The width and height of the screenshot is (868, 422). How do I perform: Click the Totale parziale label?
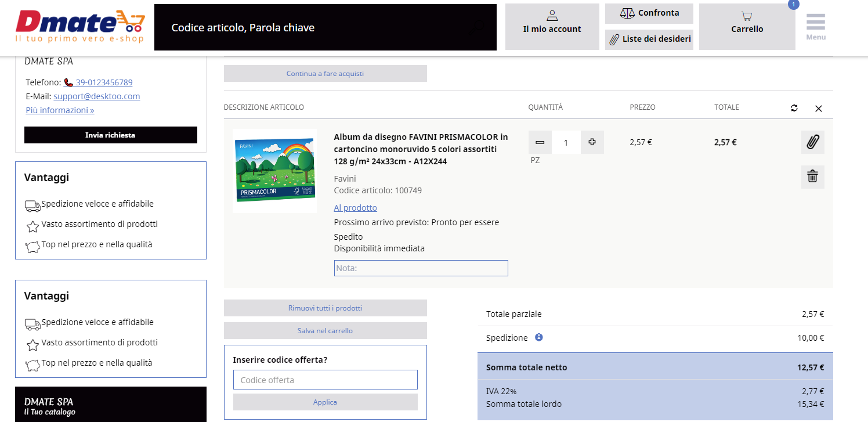tap(514, 314)
